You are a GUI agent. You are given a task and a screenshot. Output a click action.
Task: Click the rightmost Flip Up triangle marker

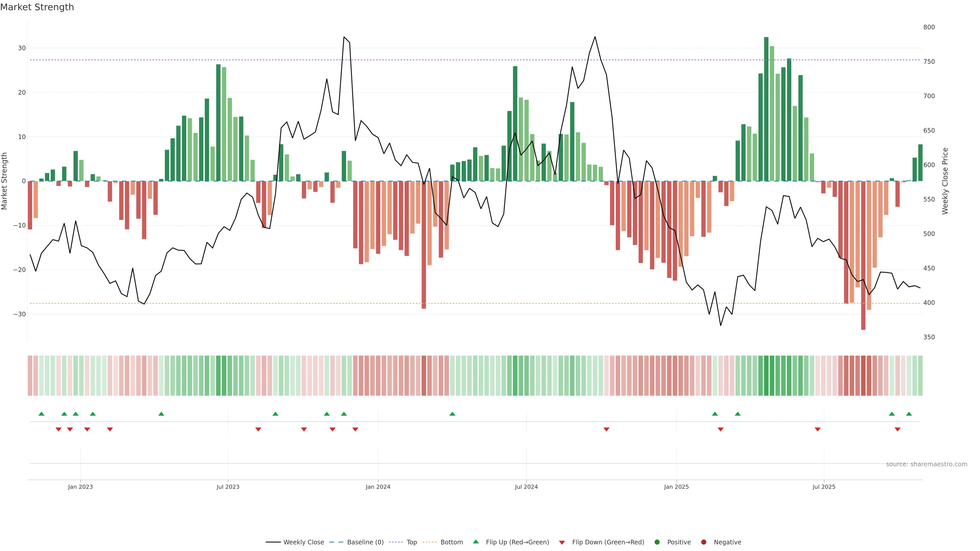(x=909, y=414)
